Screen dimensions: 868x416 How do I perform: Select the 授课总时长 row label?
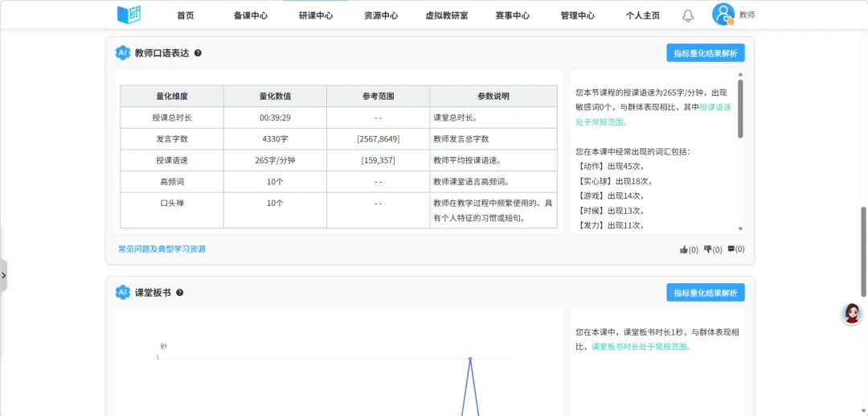click(172, 117)
